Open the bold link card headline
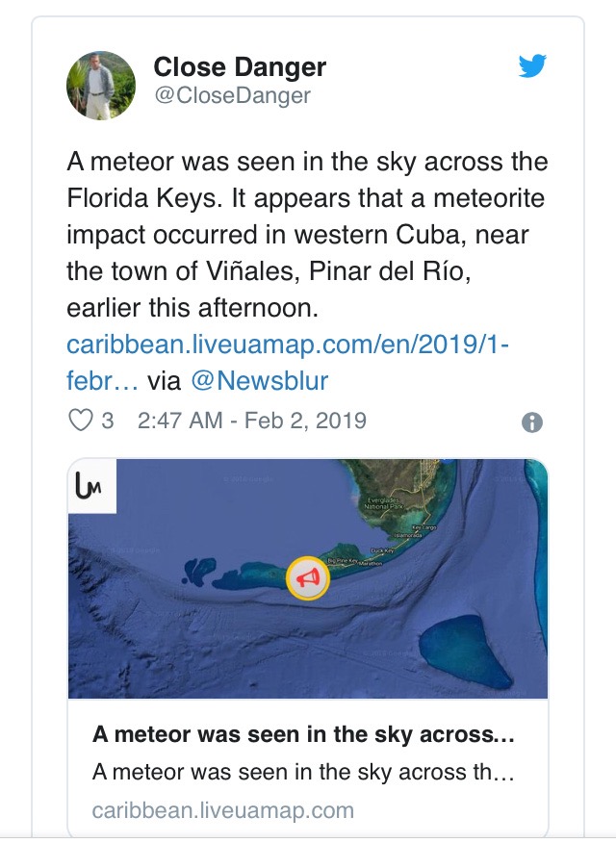 pos(303,735)
